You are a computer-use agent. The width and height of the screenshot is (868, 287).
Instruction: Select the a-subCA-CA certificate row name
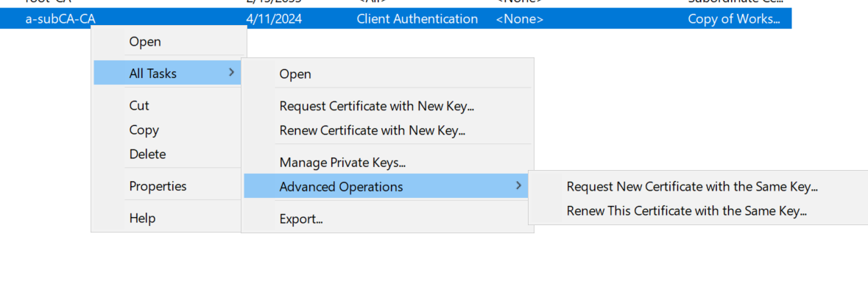click(x=60, y=19)
